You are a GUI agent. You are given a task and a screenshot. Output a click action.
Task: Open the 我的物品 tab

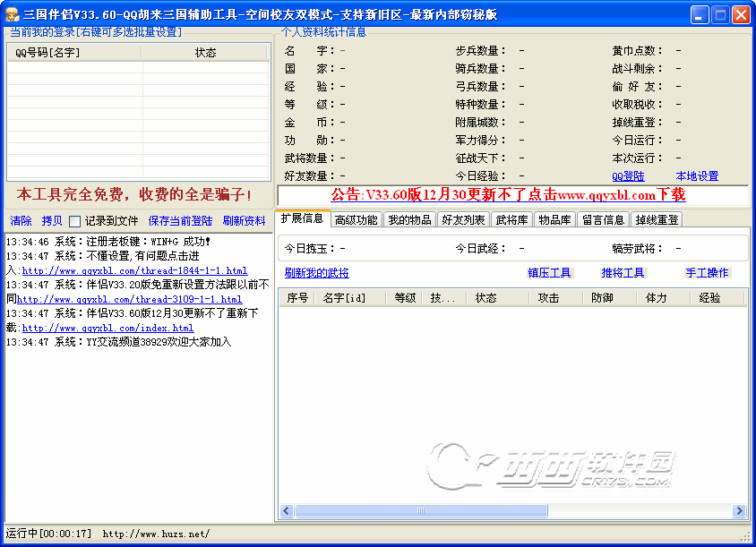410,219
